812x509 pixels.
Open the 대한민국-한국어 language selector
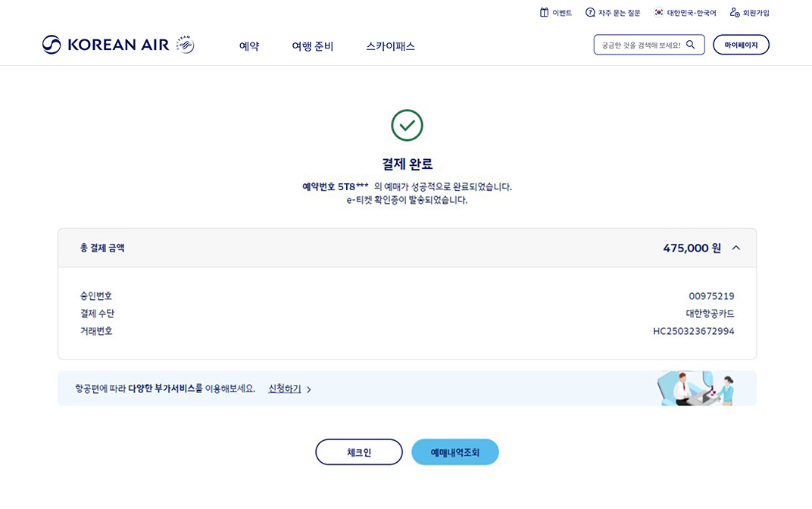click(684, 12)
